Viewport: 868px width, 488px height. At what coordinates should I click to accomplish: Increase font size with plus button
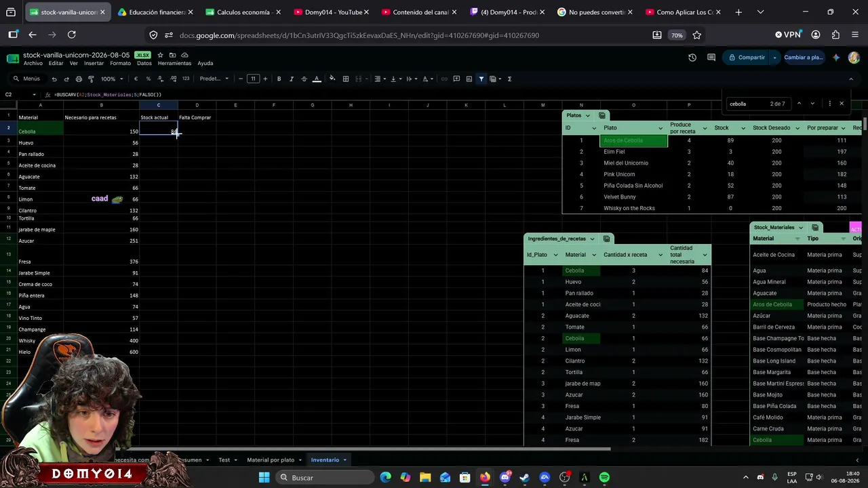coord(265,79)
